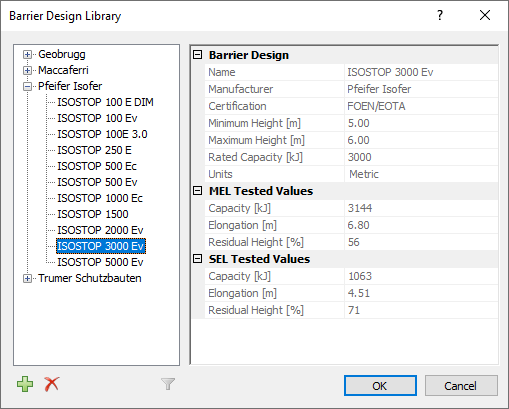The width and height of the screenshot is (509, 409).
Task: Click MEL Capacity value 3144
Action: click(x=360, y=208)
